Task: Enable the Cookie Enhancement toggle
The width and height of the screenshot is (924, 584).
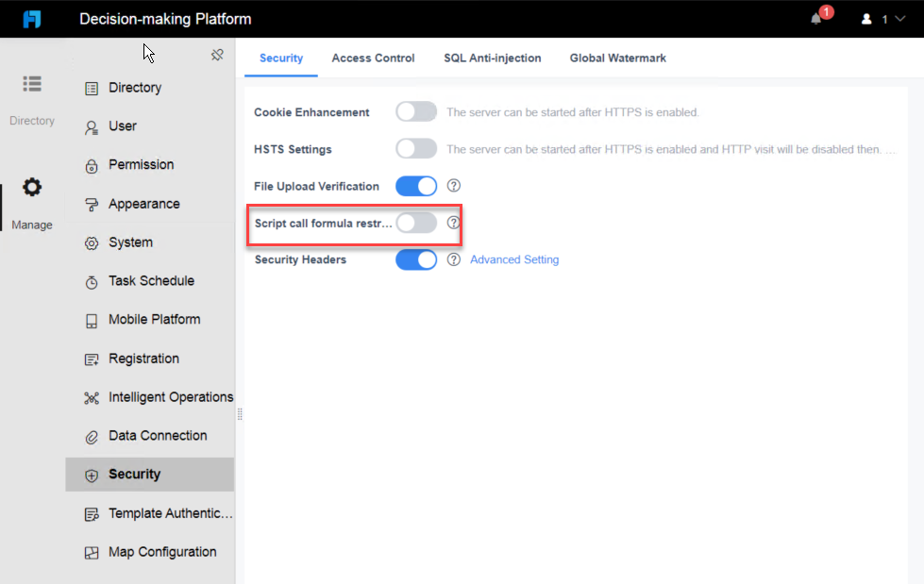Action: click(x=416, y=111)
